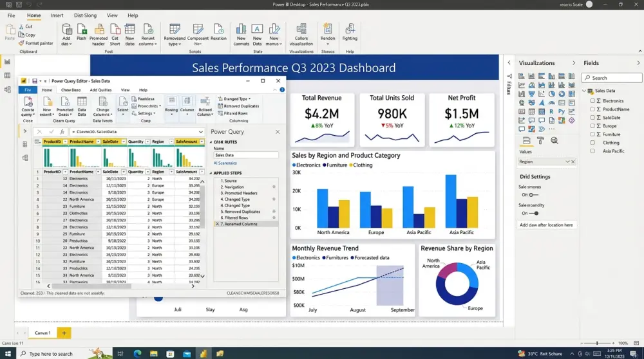Collapse the Sales Data table tree
Image resolution: width=644 pixels, height=359 pixels.
[x=585, y=91]
